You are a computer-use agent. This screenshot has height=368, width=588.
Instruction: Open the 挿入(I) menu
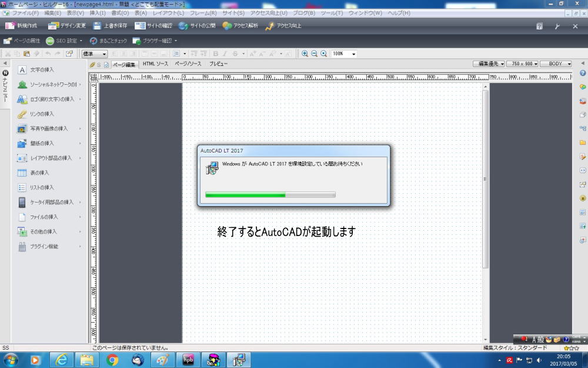tap(98, 13)
